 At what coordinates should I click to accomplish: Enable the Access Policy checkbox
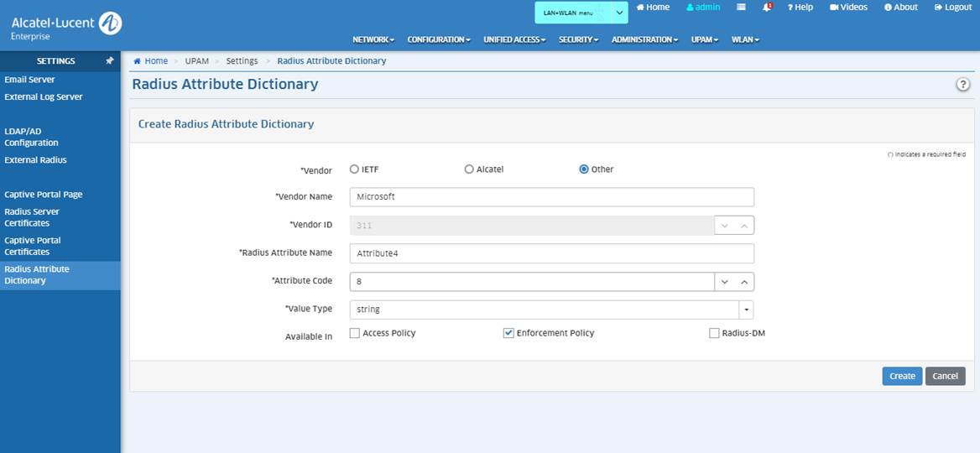point(355,333)
